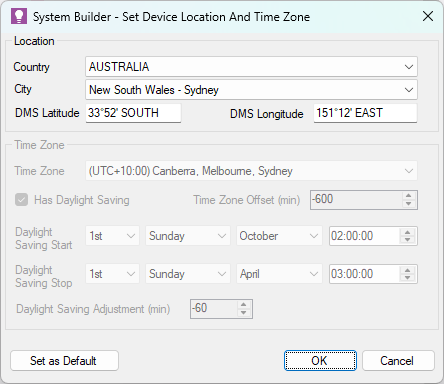Image resolution: width=444 pixels, height=384 pixels.
Task: Open the Time Zone UTC+10:00 dropdown
Action: (x=251, y=171)
